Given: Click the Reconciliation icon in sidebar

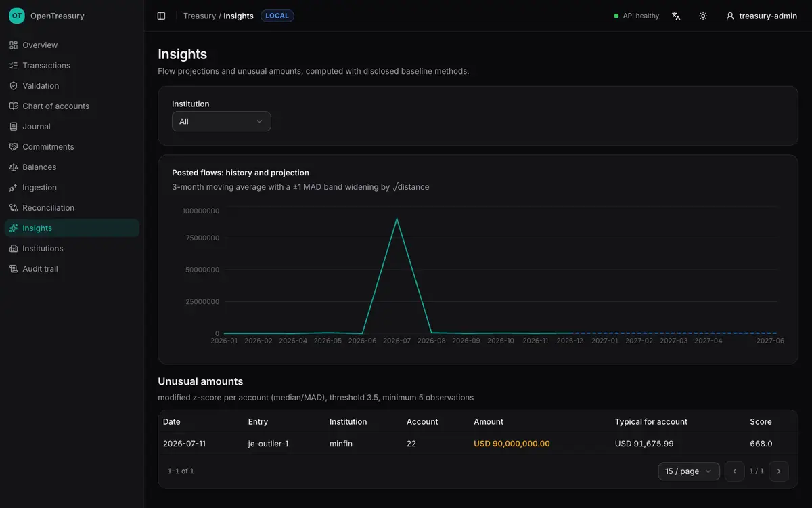Looking at the screenshot, I should (x=14, y=208).
